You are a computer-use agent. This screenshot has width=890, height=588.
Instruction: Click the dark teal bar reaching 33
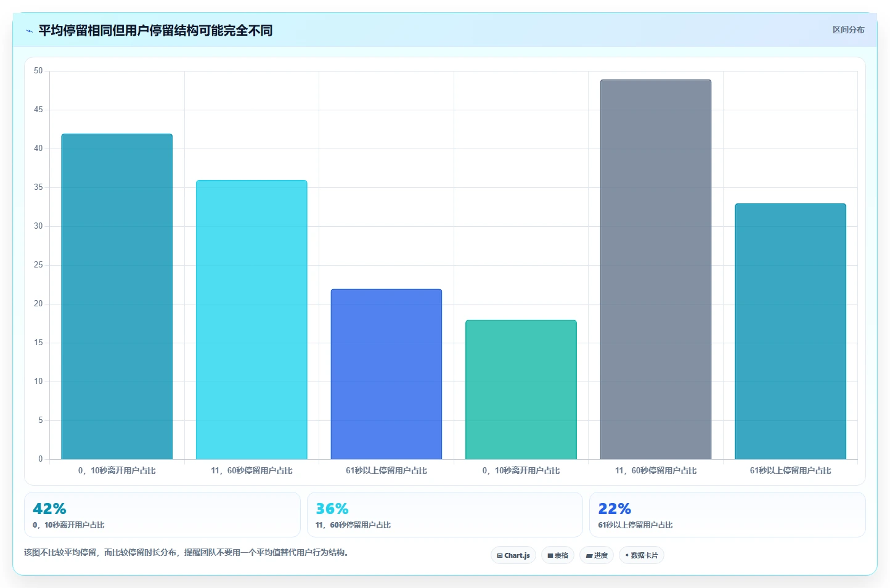[x=790, y=332]
